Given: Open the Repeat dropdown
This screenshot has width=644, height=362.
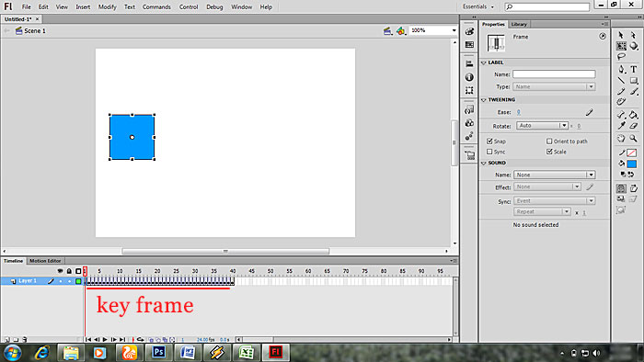Looking at the screenshot, I should tap(542, 211).
